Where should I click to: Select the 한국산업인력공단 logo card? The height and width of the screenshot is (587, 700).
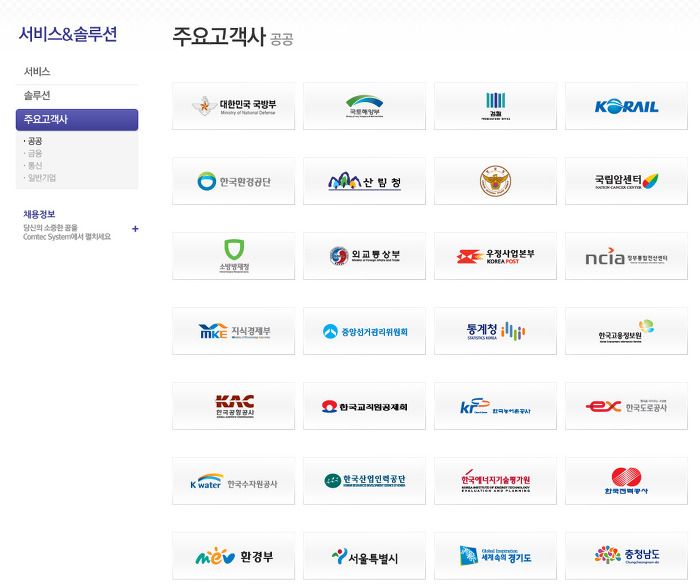click(364, 481)
